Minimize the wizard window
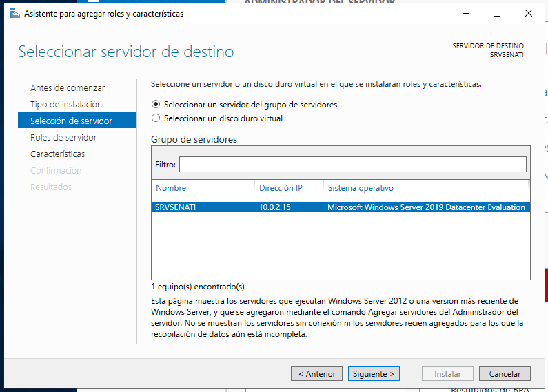 (466, 14)
